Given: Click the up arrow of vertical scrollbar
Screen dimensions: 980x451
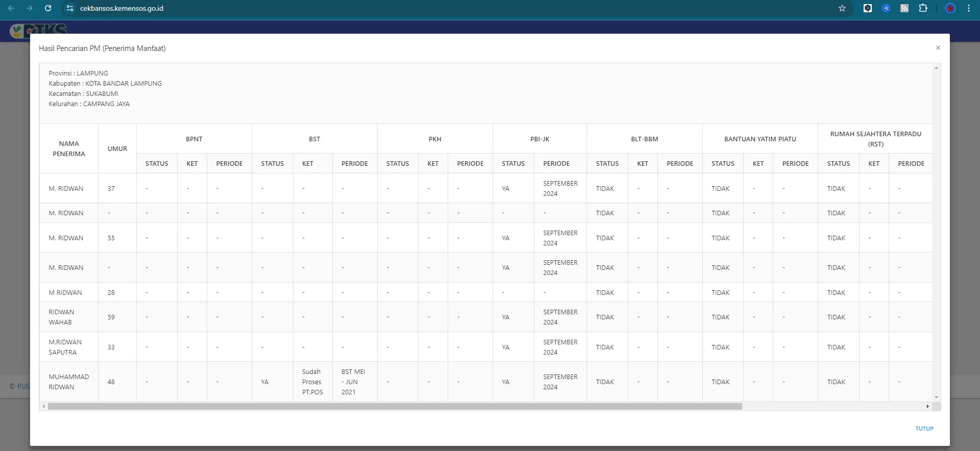Looking at the screenshot, I should point(936,68).
